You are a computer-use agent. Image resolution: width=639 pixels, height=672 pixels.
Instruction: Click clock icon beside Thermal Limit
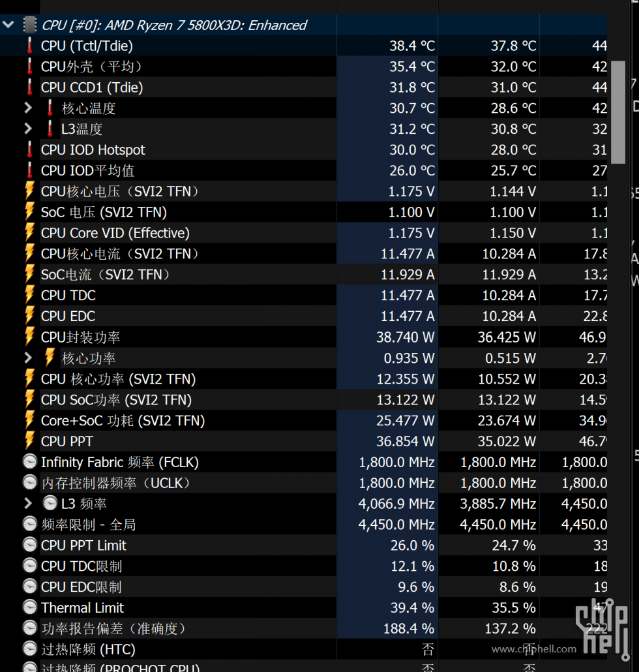click(30, 607)
